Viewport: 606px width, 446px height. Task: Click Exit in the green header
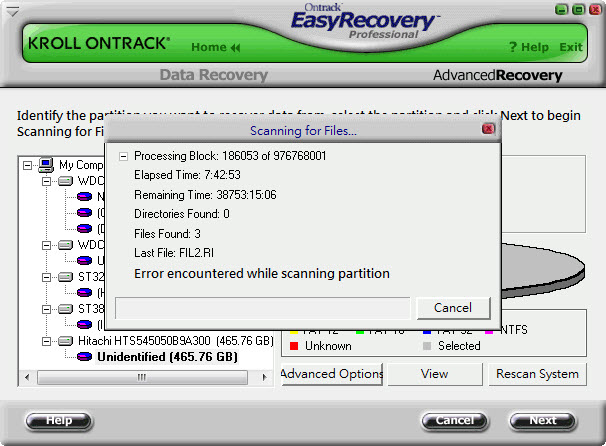click(570, 47)
